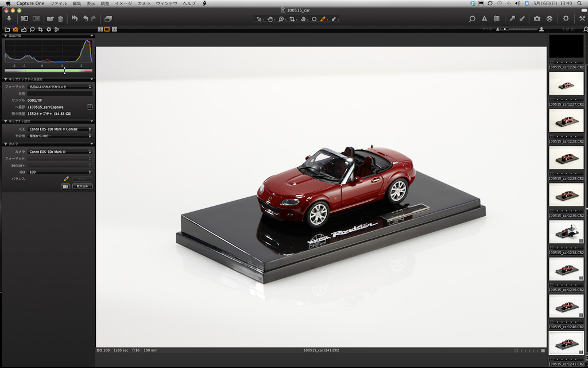Toggle the grid overlay icon
This screenshot has width=588, height=368.
497,18
